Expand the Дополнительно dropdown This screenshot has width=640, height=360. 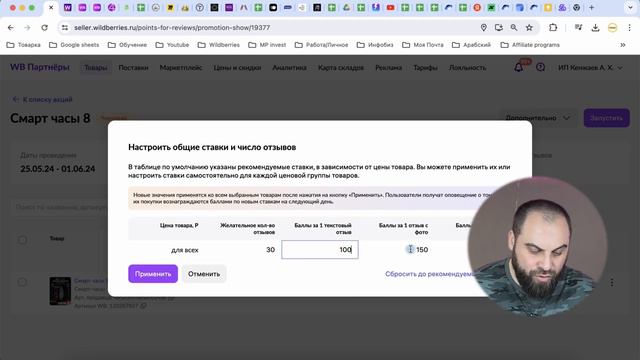click(x=537, y=118)
